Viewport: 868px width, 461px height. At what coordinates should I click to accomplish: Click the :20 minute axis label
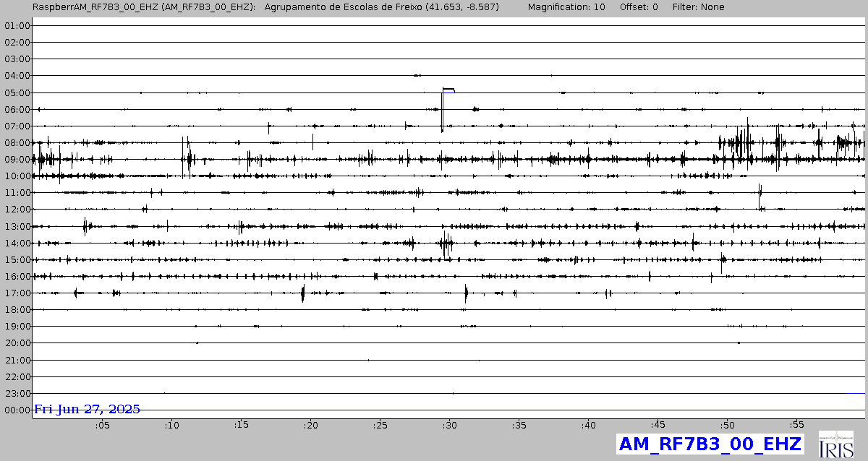310,426
